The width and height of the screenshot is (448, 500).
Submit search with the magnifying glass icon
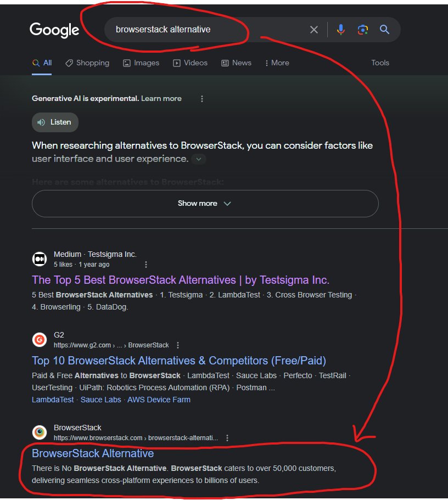pyautogui.click(x=384, y=30)
